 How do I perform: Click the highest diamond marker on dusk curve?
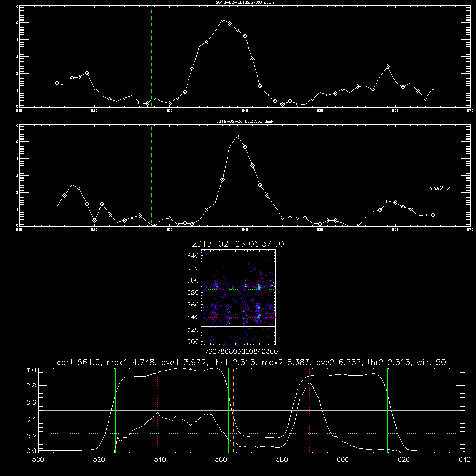(238, 136)
